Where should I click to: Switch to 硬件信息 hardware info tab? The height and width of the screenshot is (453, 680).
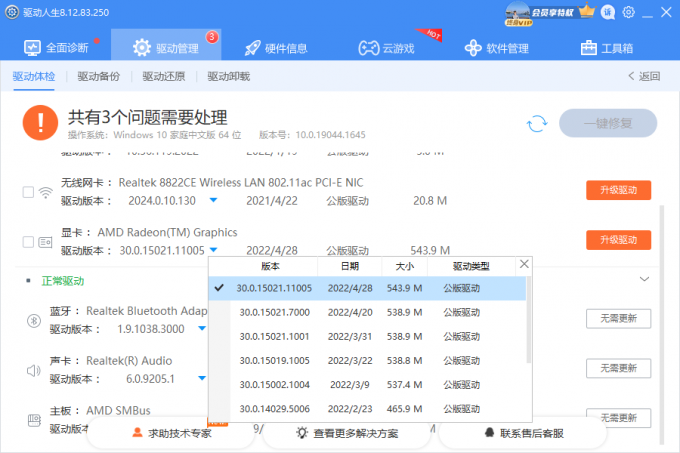pos(276,48)
